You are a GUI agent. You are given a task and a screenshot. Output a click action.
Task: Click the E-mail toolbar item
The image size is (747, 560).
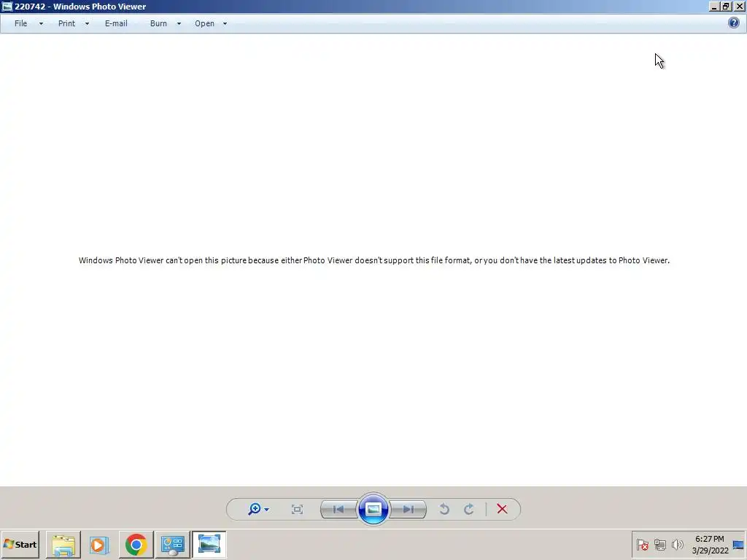[x=116, y=23]
